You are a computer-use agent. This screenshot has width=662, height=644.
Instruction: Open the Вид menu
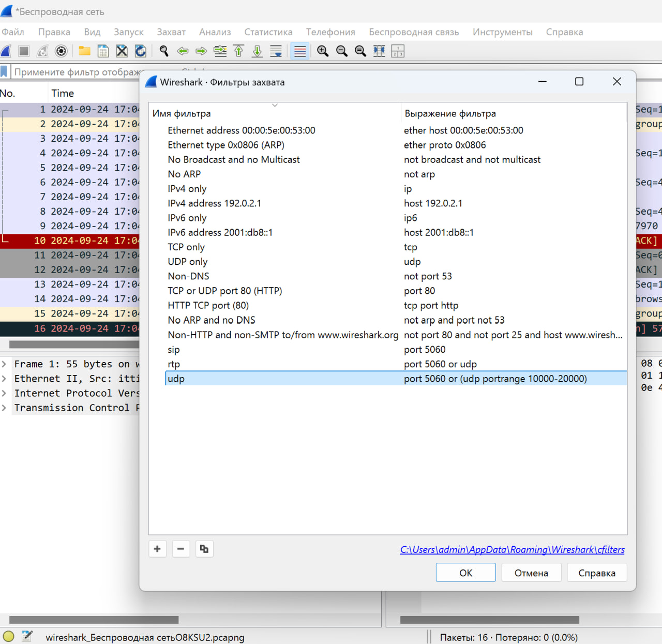coord(92,32)
